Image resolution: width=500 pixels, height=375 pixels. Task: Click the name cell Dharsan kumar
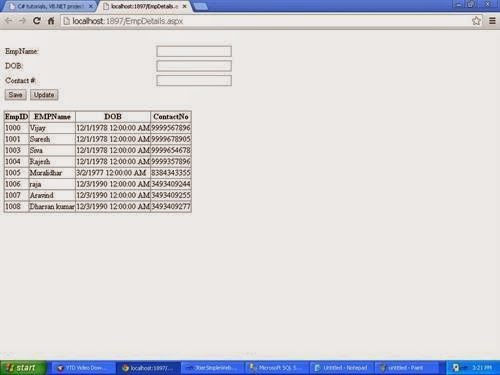[x=52, y=207]
